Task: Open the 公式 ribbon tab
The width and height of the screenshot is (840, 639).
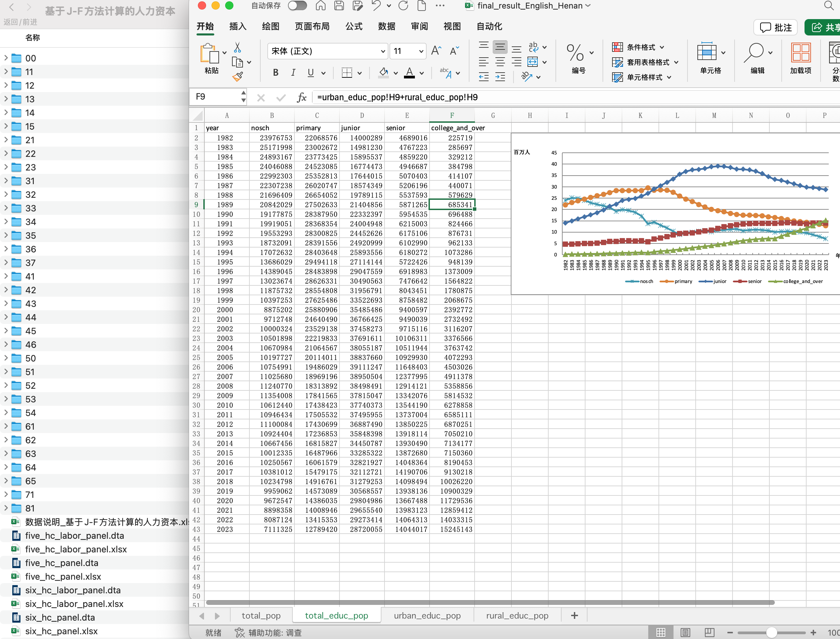Action: [x=353, y=26]
